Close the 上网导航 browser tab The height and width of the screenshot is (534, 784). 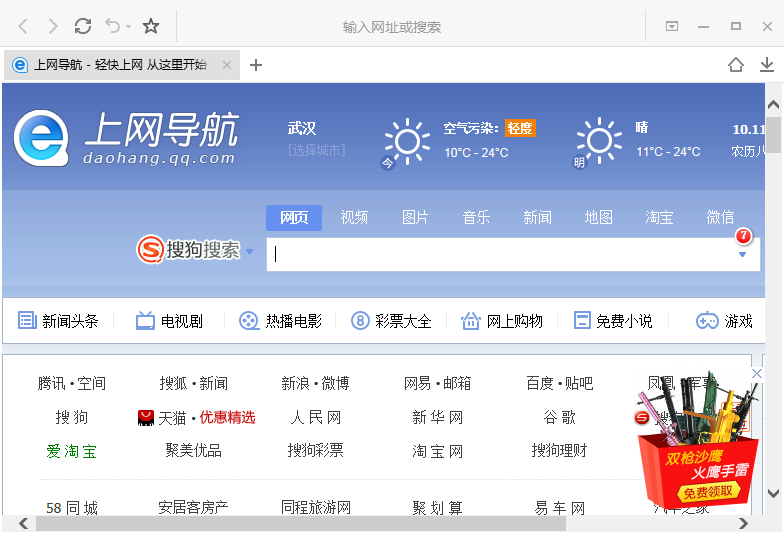point(227,65)
